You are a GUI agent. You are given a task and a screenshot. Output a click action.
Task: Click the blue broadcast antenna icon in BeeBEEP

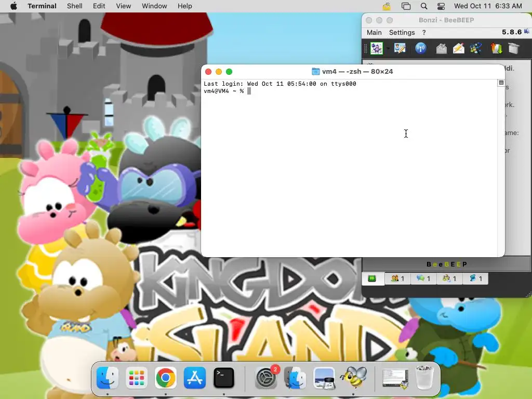[x=421, y=48]
